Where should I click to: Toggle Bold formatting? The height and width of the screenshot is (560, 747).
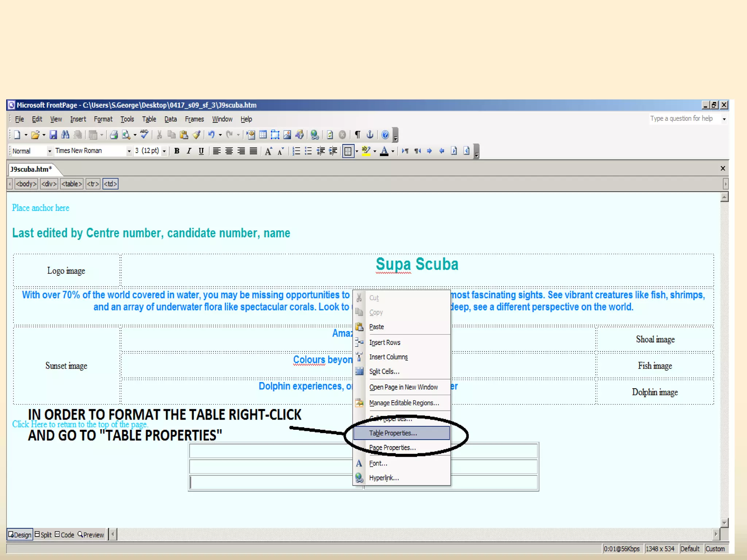[x=177, y=151]
